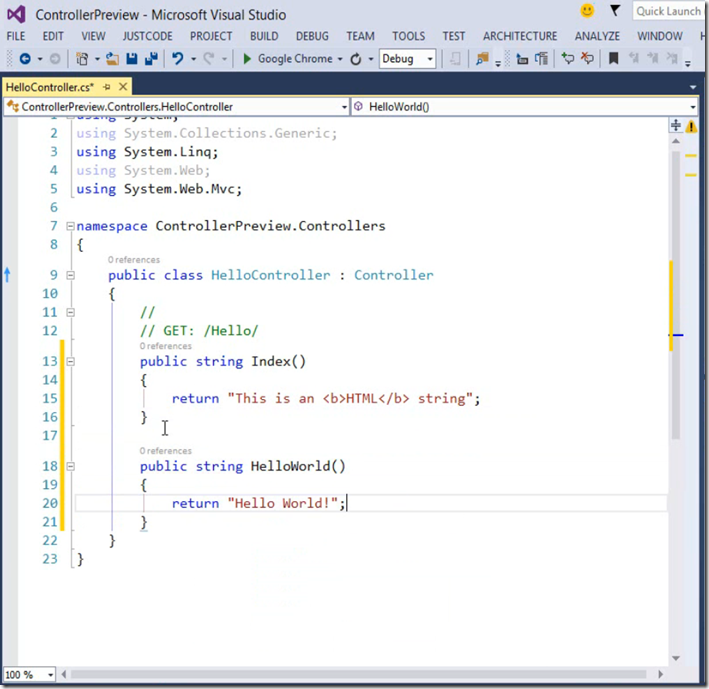
Task: Click the Save All icon
Action: pos(151,59)
